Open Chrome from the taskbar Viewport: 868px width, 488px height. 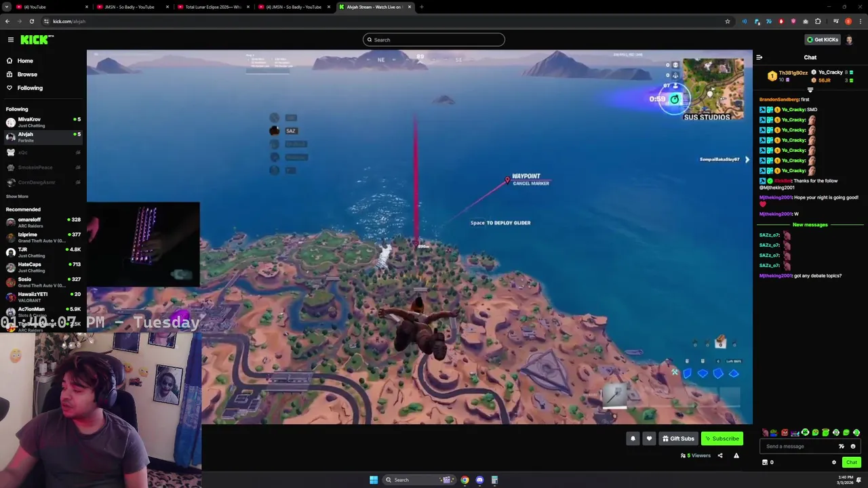click(465, 480)
